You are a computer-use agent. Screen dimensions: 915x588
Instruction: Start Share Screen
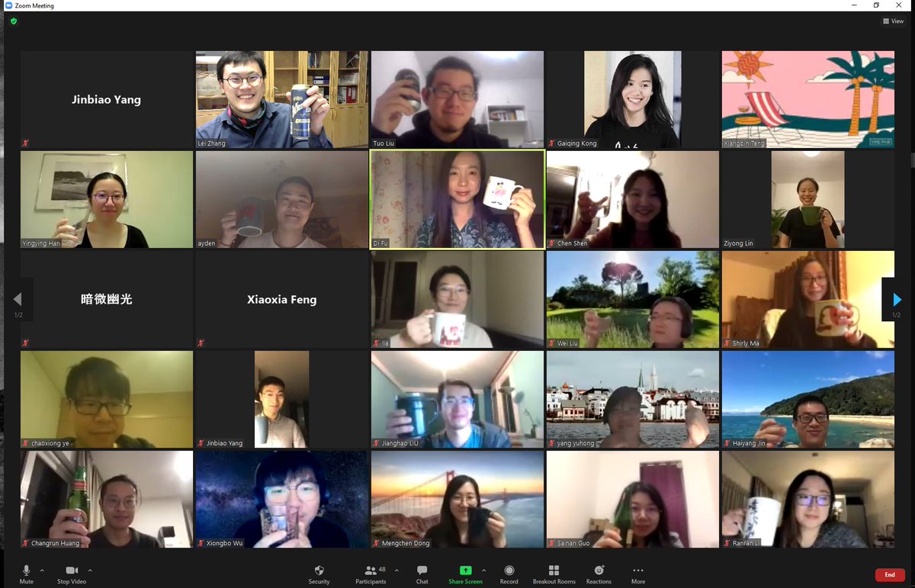465,574
